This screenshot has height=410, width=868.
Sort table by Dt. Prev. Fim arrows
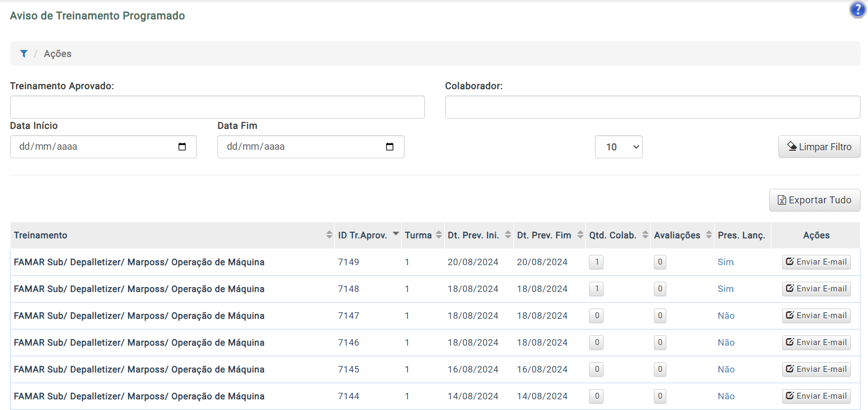[580, 235]
